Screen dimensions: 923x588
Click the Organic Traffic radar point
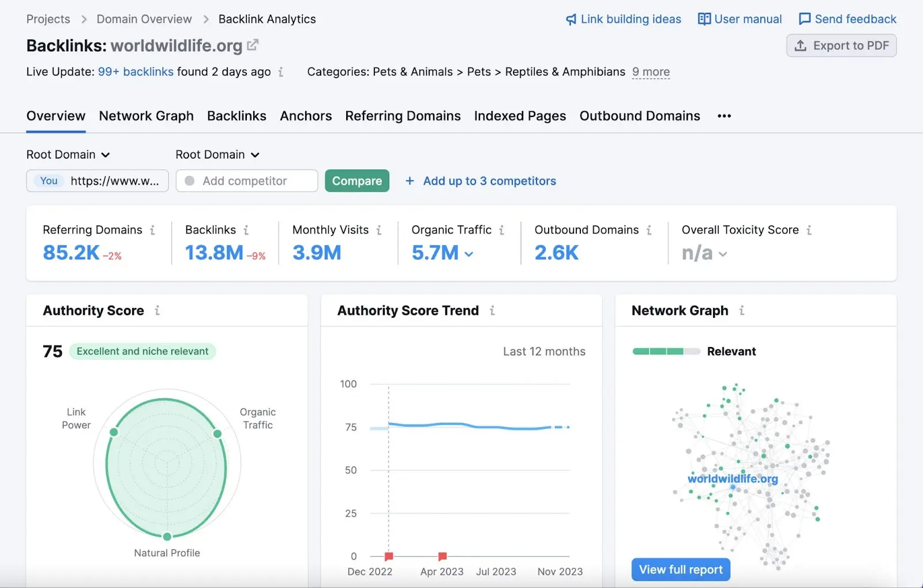tap(217, 434)
